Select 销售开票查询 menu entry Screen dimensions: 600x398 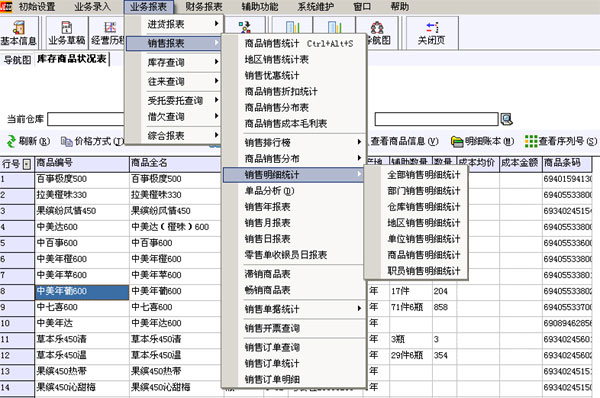tap(293, 328)
